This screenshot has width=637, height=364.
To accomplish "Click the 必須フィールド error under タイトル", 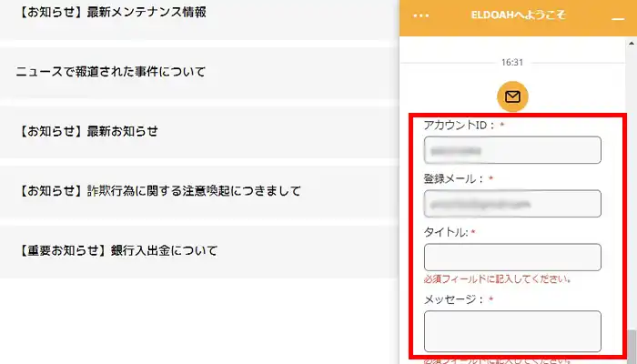I will click(x=498, y=279).
